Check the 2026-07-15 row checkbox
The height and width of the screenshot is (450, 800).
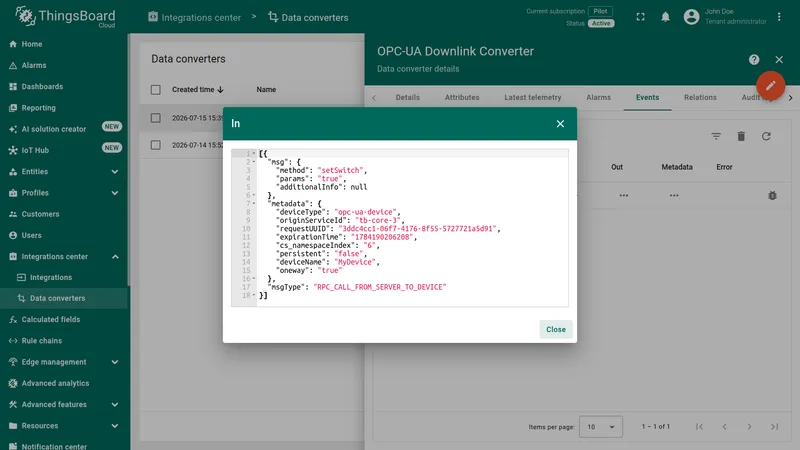(x=156, y=118)
